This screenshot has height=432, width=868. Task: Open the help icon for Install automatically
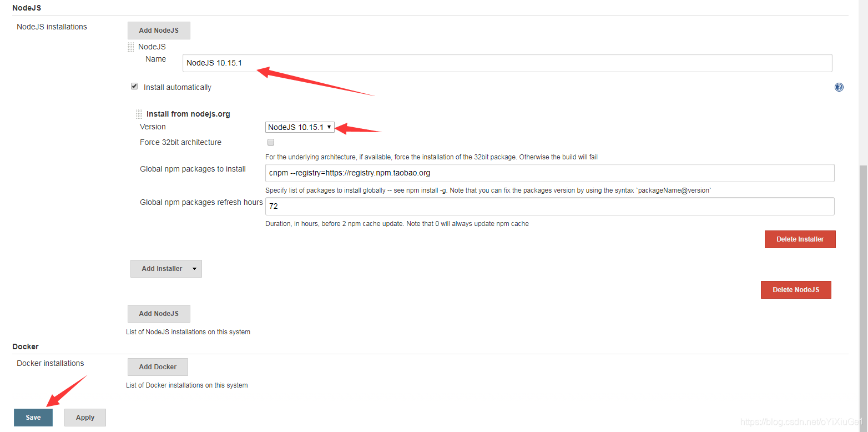point(839,87)
